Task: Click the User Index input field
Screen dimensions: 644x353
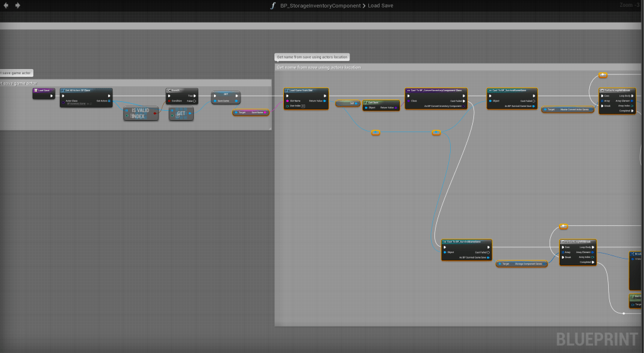Action: pyautogui.click(x=303, y=106)
